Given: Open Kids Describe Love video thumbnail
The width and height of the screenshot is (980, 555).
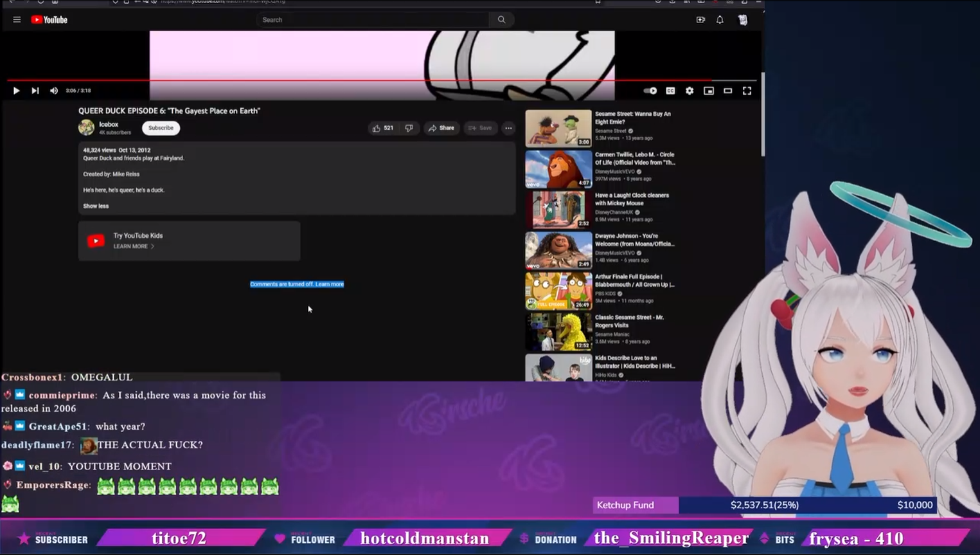Looking at the screenshot, I should (558, 368).
